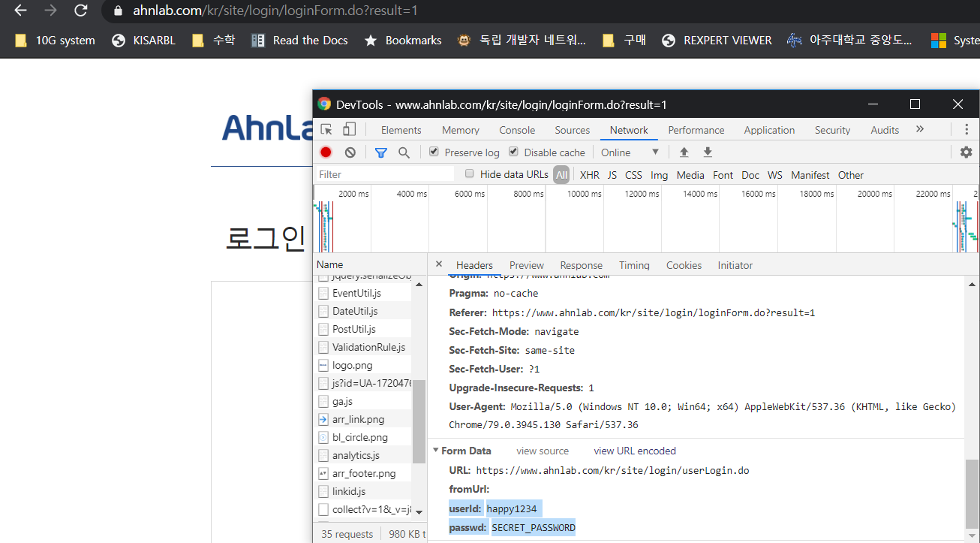The image size is (980, 543).
Task: Toggle Disable cache checkbox
Action: [513, 152]
